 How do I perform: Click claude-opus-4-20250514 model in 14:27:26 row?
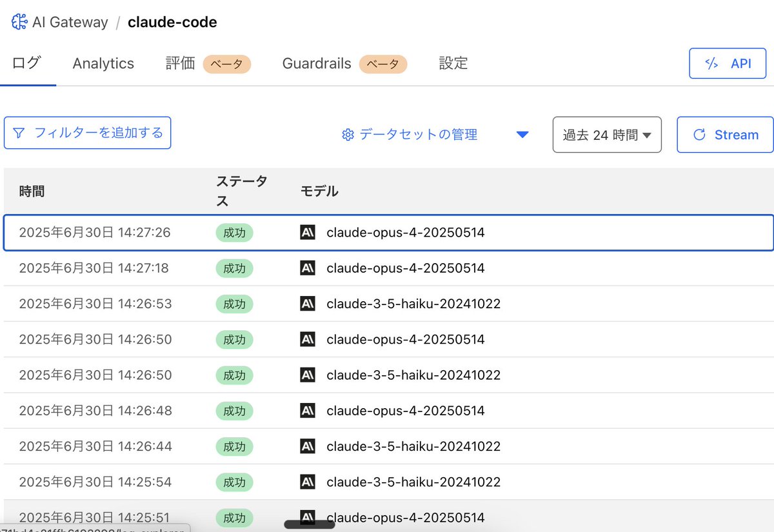(x=406, y=232)
